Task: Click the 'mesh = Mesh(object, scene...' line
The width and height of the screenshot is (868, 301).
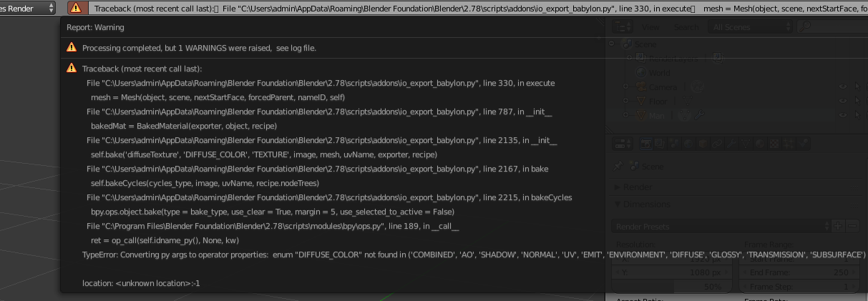Action: tap(219, 97)
